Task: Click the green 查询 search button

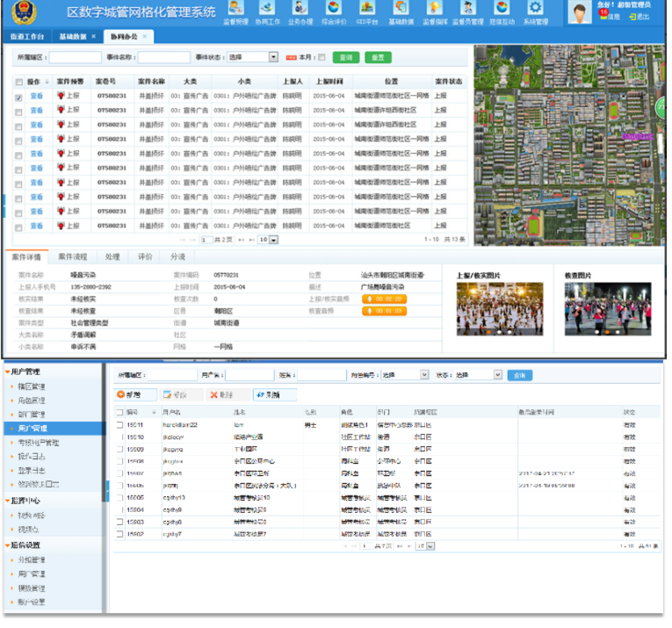Action: pyautogui.click(x=346, y=57)
